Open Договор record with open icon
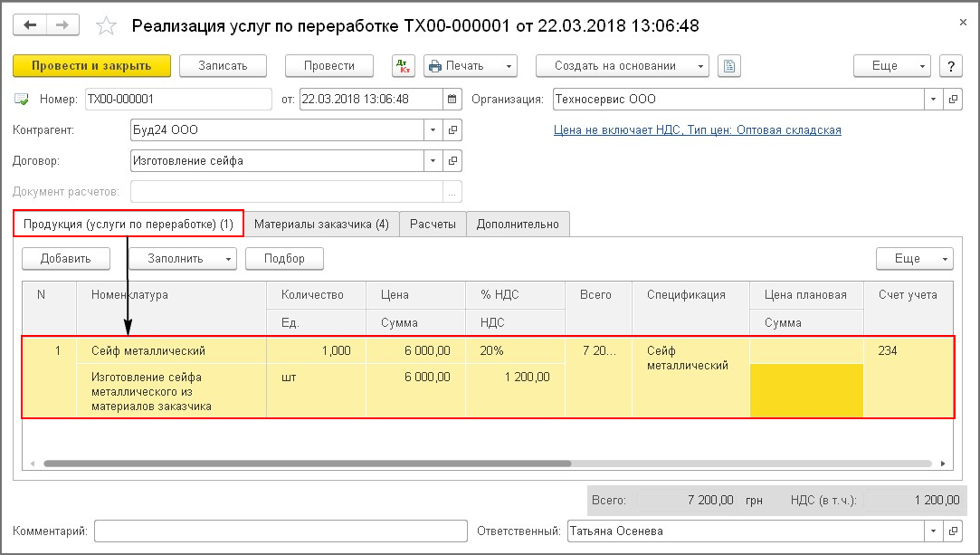980x555 pixels. [452, 161]
